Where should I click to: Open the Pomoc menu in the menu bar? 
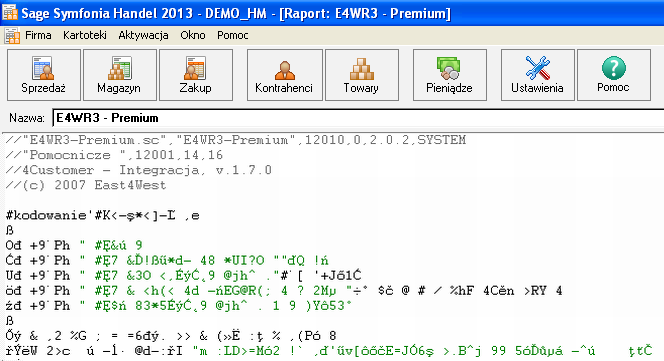click(232, 35)
